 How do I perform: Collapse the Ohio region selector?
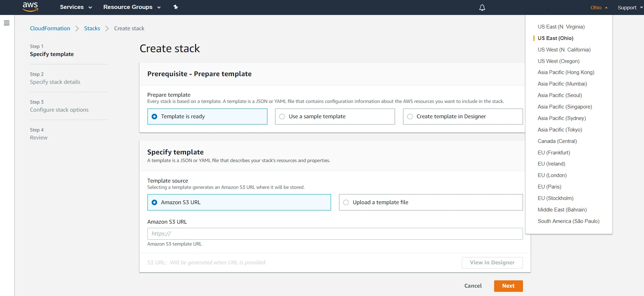(598, 8)
